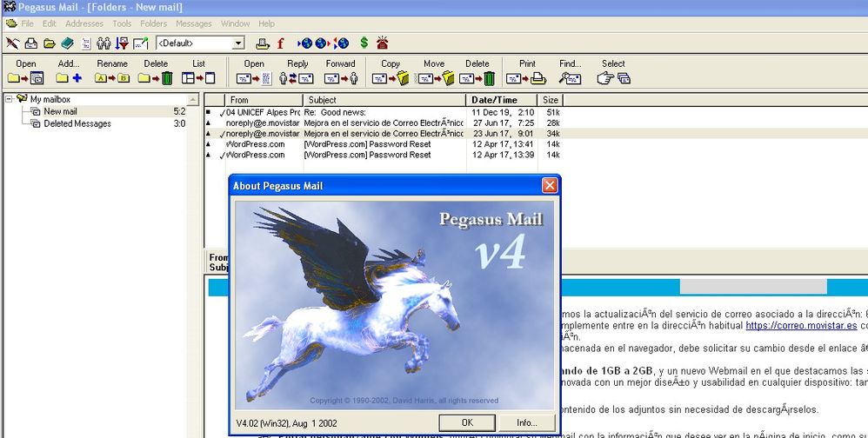The image size is (868, 438).
Task: Select WordPress Password Reset message at 13:39
Action: pos(384,155)
